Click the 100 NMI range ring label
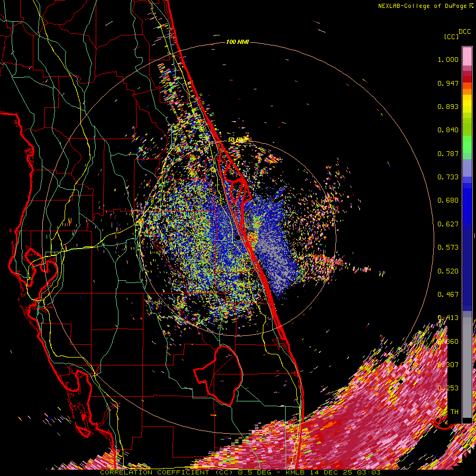The image size is (476, 476). pyautogui.click(x=237, y=42)
